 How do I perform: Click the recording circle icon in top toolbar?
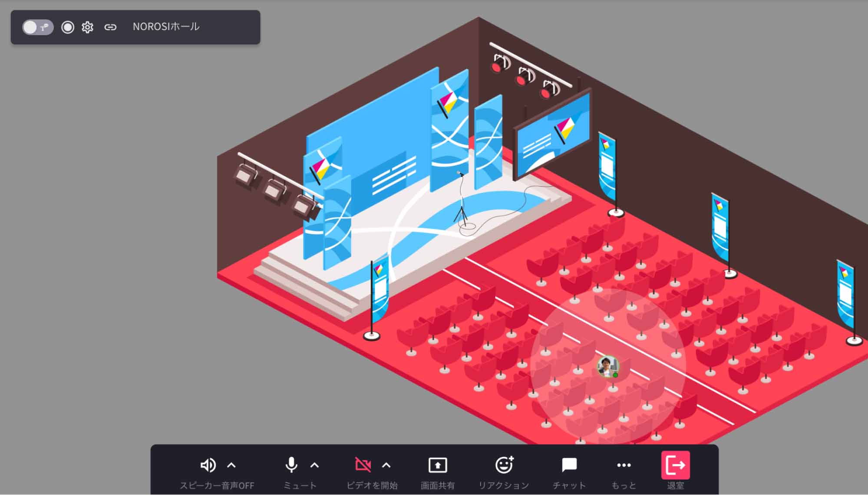pyautogui.click(x=68, y=27)
